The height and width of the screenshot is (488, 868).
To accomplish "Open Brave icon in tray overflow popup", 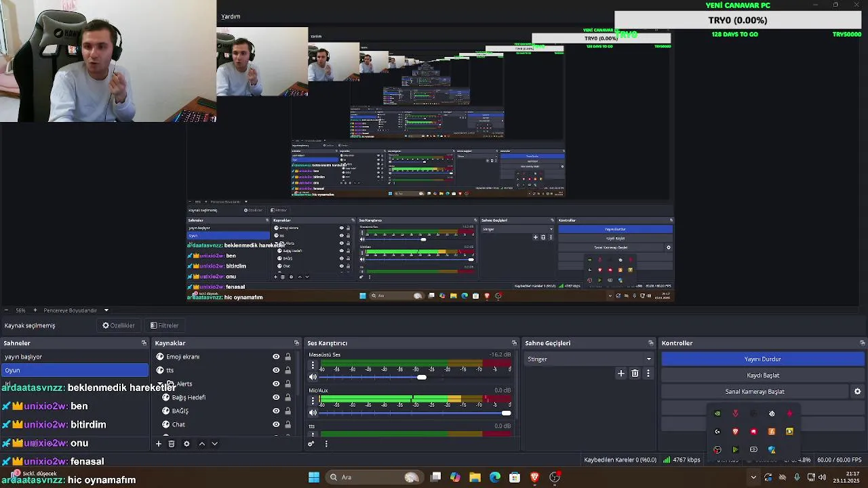I will click(x=735, y=432).
